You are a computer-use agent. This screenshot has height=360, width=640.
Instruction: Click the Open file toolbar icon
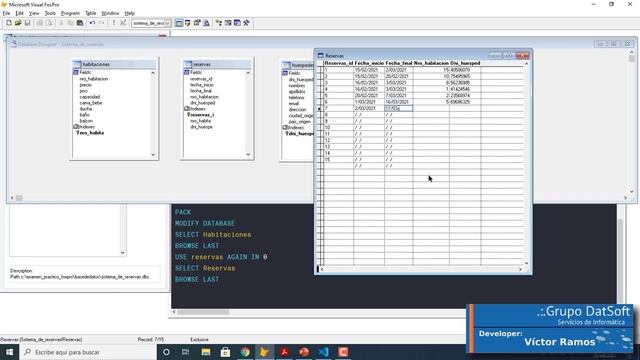(x=18, y=23)
